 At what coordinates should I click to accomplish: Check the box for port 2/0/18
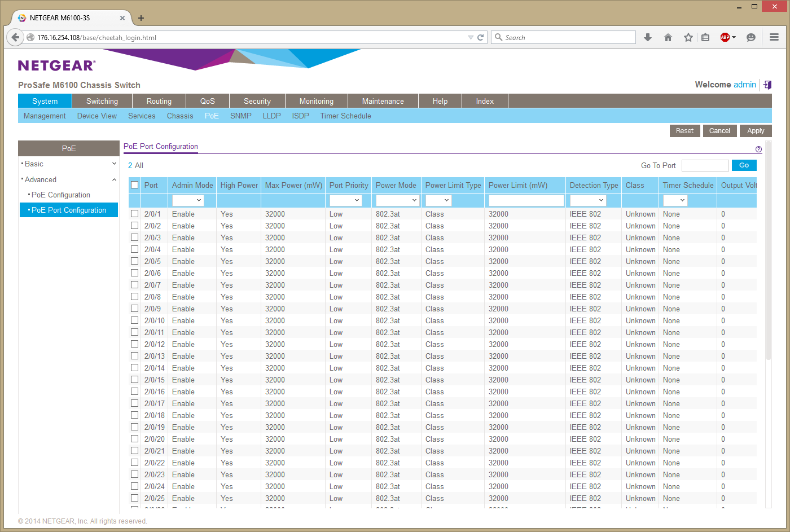(134, 415)
